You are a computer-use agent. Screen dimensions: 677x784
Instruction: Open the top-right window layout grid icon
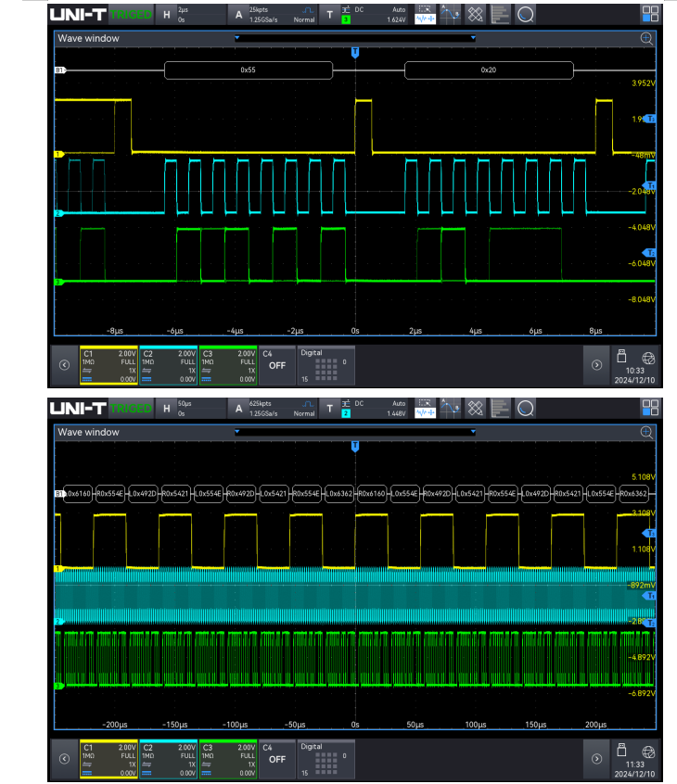[650, 14]
